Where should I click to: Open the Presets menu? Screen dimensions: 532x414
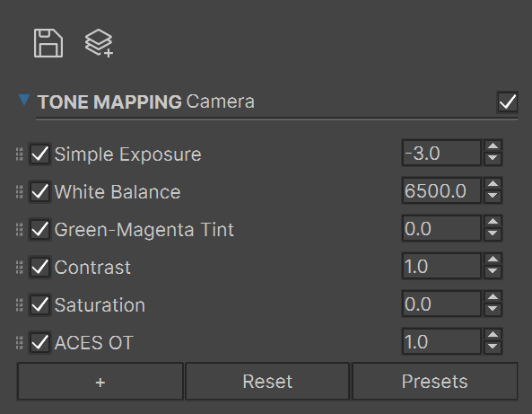click(x=435, y=382)
